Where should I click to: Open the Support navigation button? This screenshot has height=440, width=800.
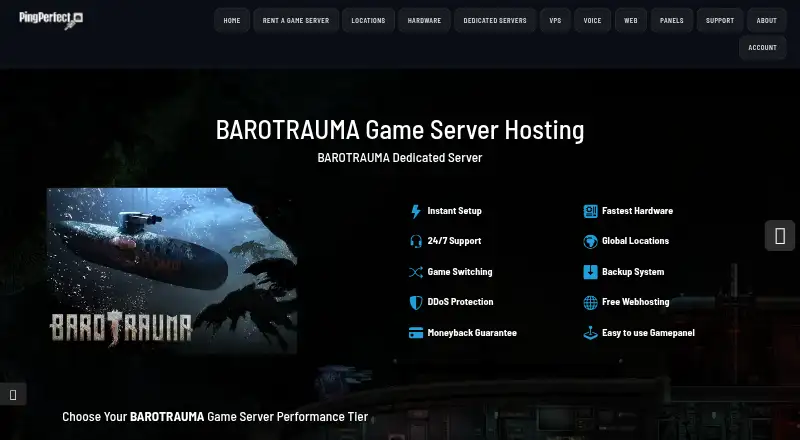[720, 20]
